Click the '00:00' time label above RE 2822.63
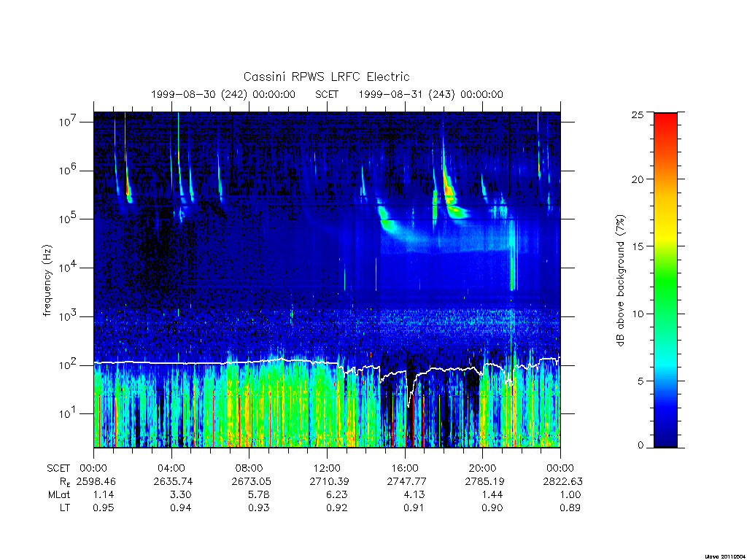 point(560,468)
